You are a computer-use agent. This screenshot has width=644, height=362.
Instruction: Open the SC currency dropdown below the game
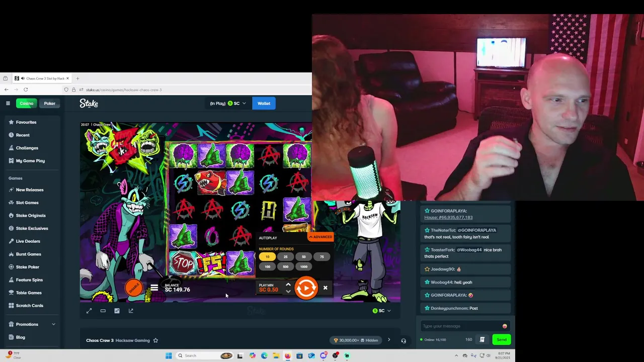(x=381, y=311)
